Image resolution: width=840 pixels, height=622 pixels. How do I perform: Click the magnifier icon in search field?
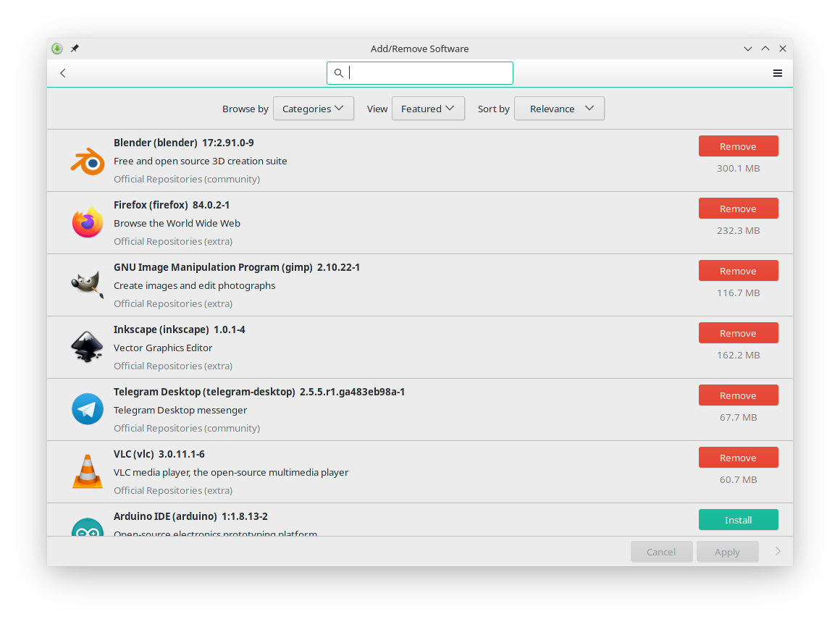pos(339,73)
